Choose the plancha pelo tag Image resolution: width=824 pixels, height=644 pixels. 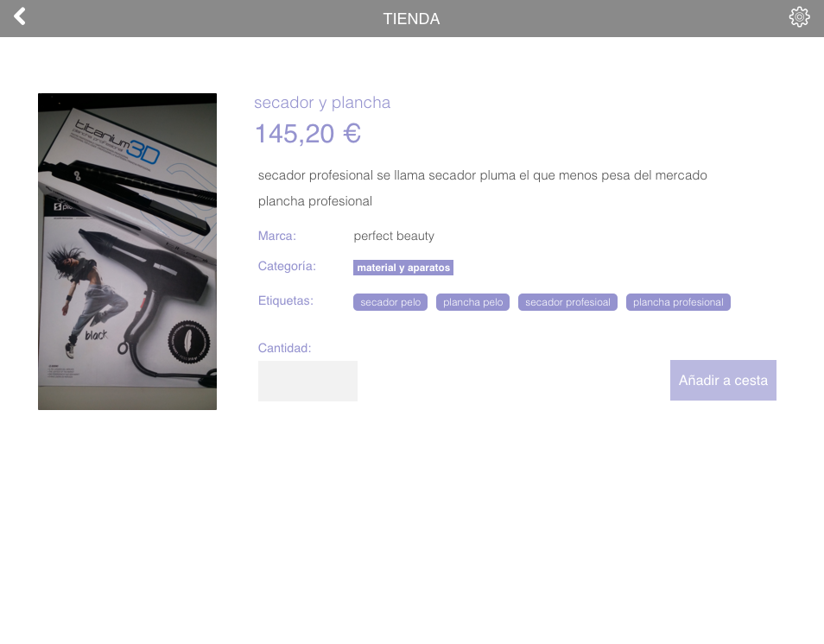[x=472, y=302]
